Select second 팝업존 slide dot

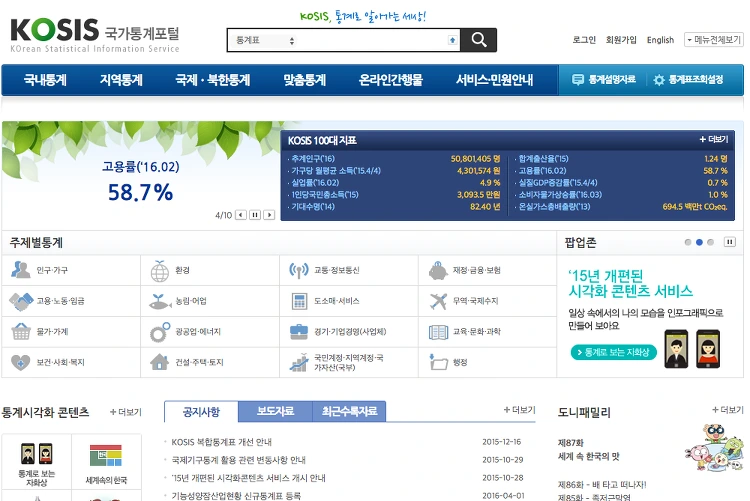(x=699, y=243)
